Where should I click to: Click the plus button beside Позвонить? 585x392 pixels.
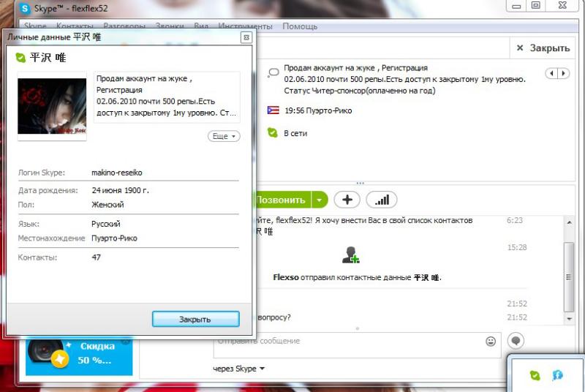click(x=347, y=200)
